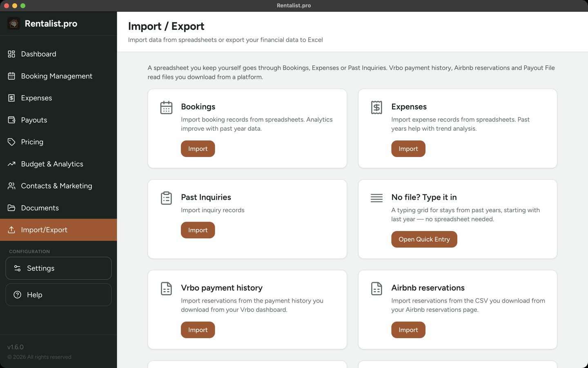Click the Documents folder icon

(x=11, y=208)
